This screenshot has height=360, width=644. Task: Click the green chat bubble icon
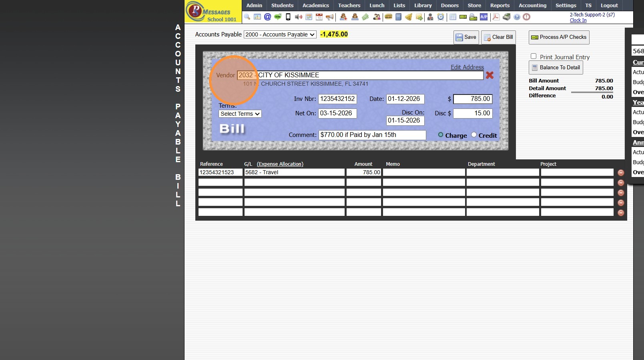click(278, 17)
